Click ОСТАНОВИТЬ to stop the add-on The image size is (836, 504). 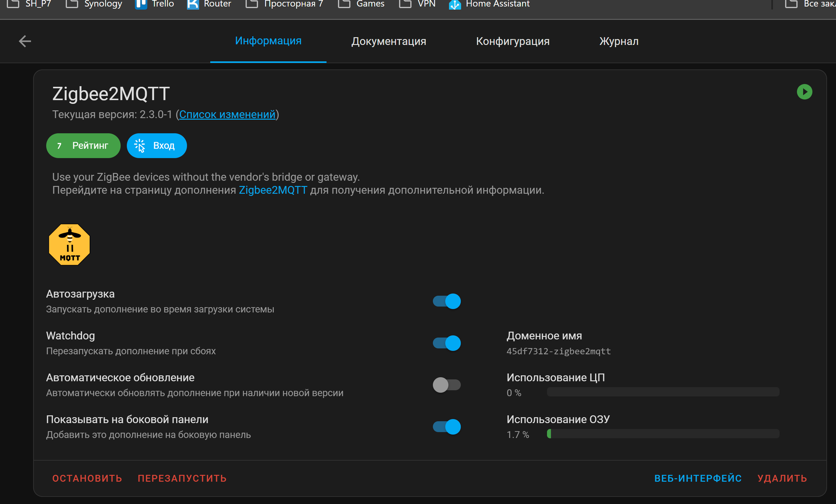(x=87, y=478)
